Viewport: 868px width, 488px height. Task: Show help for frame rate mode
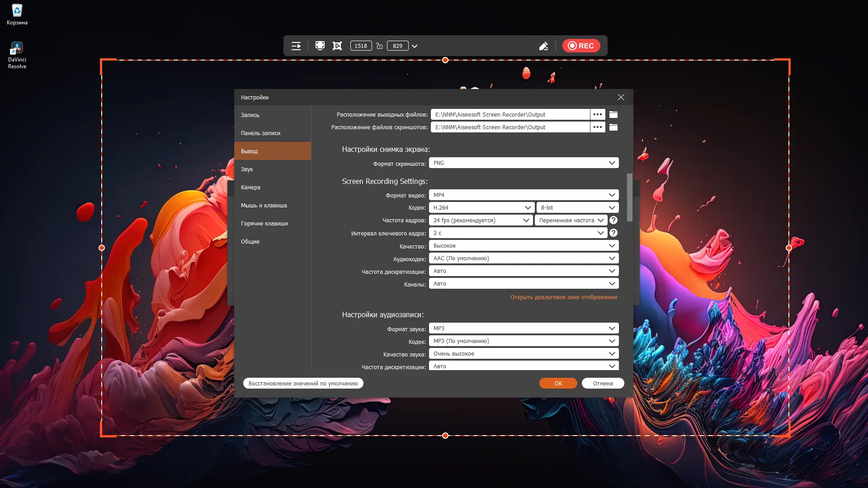[x=613, y=220]
